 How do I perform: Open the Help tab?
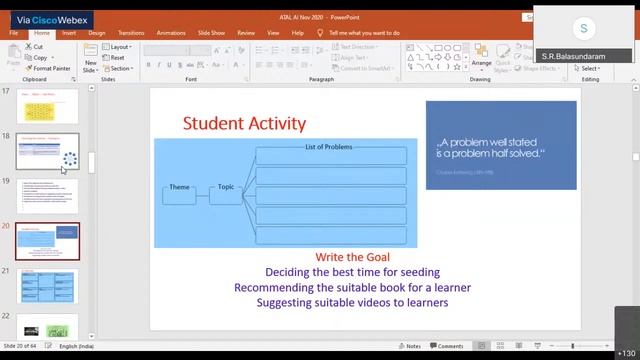298,33
